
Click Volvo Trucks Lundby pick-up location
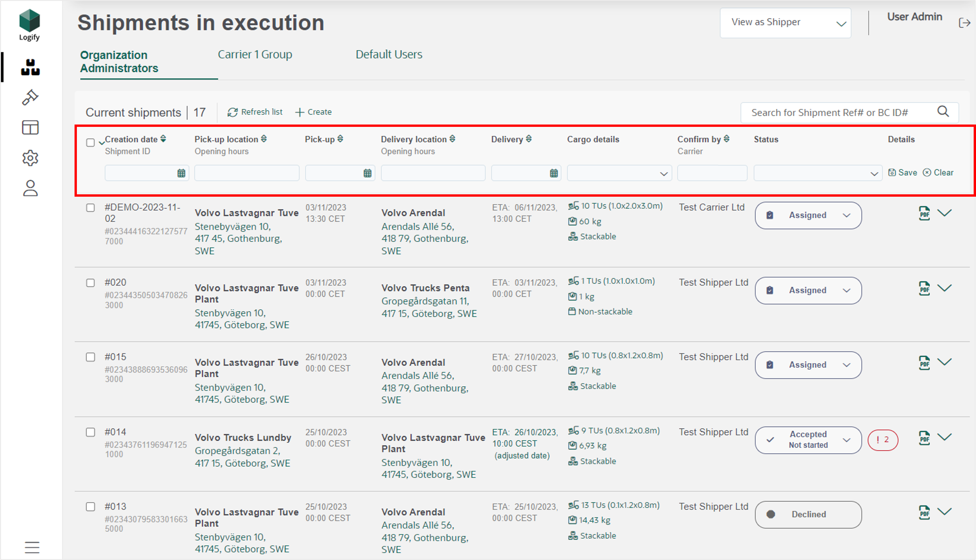coord(243,438)
